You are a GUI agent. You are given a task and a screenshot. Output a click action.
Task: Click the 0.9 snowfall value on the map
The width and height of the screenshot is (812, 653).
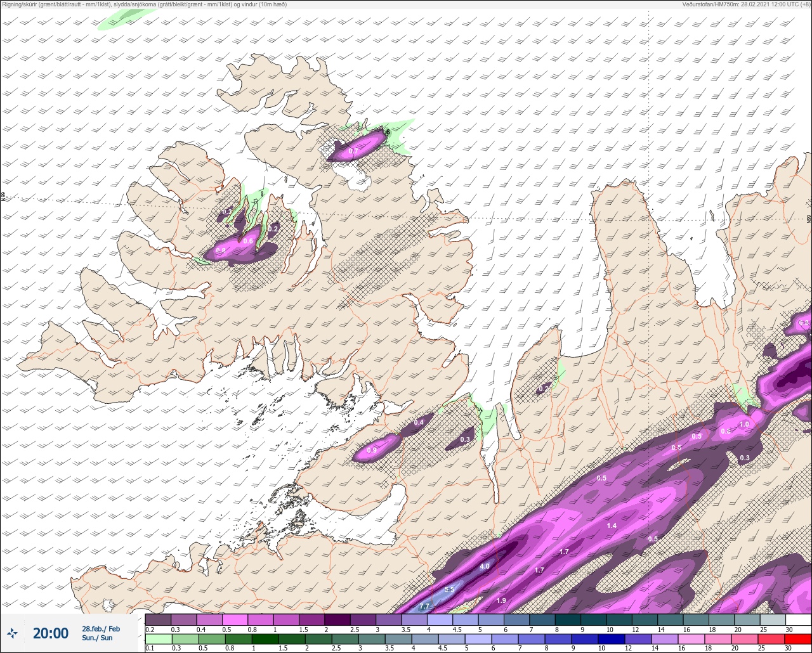[x=372, y=450]
